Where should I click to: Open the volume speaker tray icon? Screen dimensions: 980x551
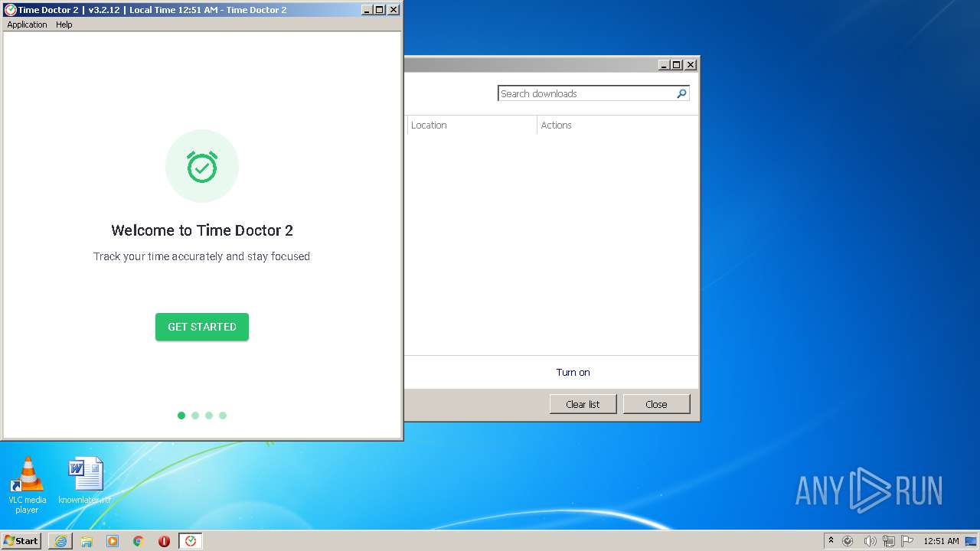(x=870, y=541)
